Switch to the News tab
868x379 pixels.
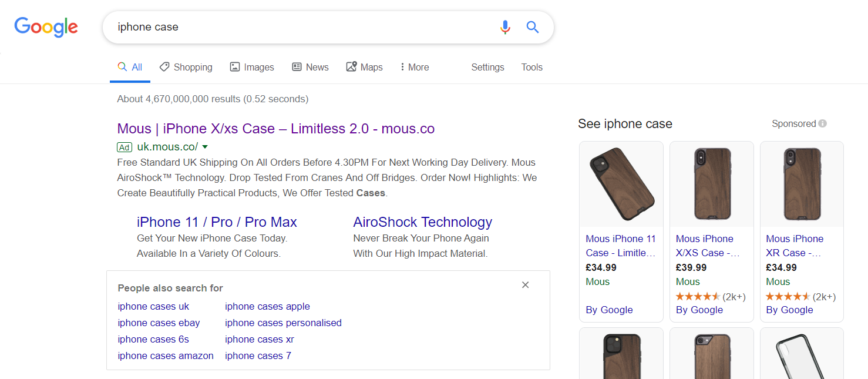tap(311, 67)
